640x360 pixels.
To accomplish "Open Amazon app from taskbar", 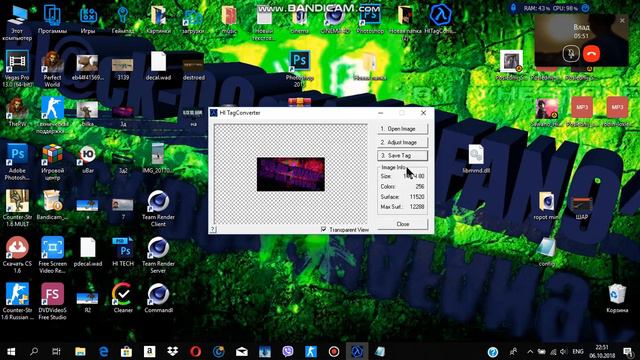I will click(149, 351).
